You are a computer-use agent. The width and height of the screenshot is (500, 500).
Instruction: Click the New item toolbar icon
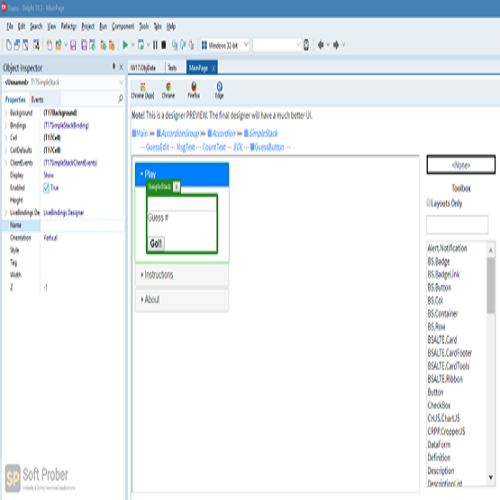pyautogui.click(x=9, y=45)
